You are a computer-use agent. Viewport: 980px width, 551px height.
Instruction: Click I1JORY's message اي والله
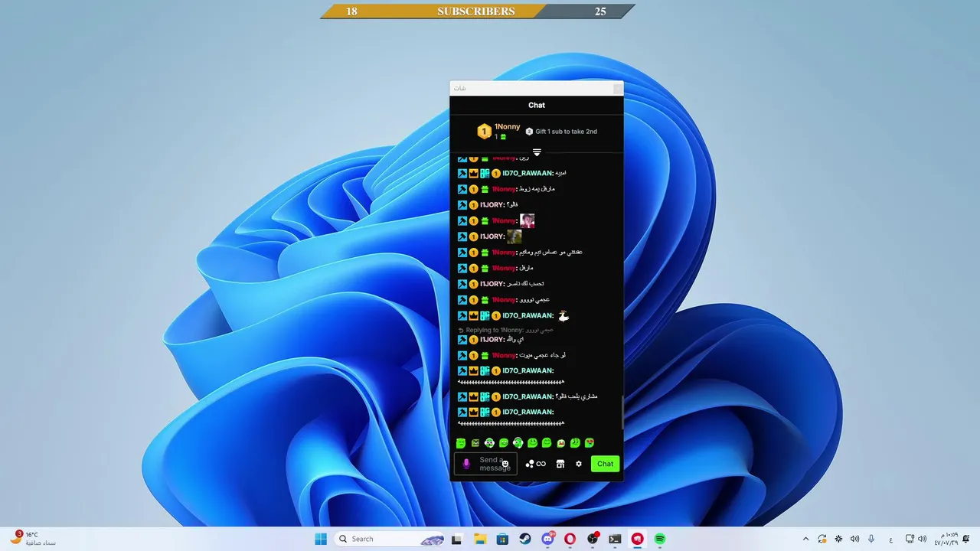[x=516, y=339]
